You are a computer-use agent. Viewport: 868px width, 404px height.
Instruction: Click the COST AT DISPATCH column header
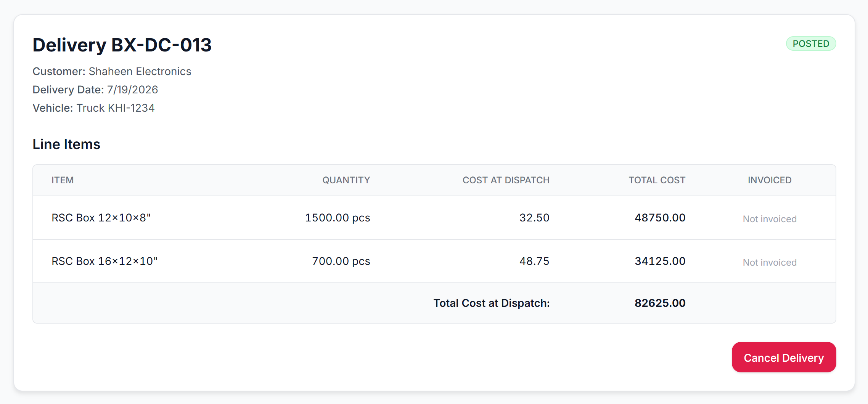pyautogui.click(x=506, y=180)
